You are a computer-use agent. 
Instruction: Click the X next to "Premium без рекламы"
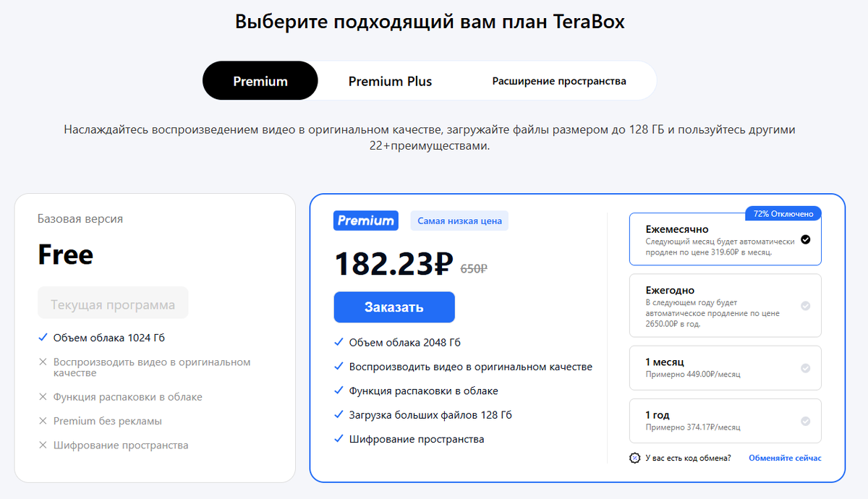tap(41, 420)
